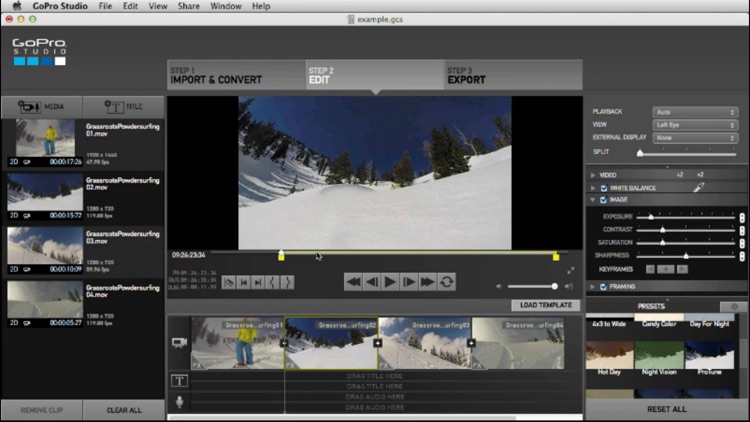The width and height of the screenshot is (750, 422).
Task: Open the Window menu
Action: (x=226, y=6)
